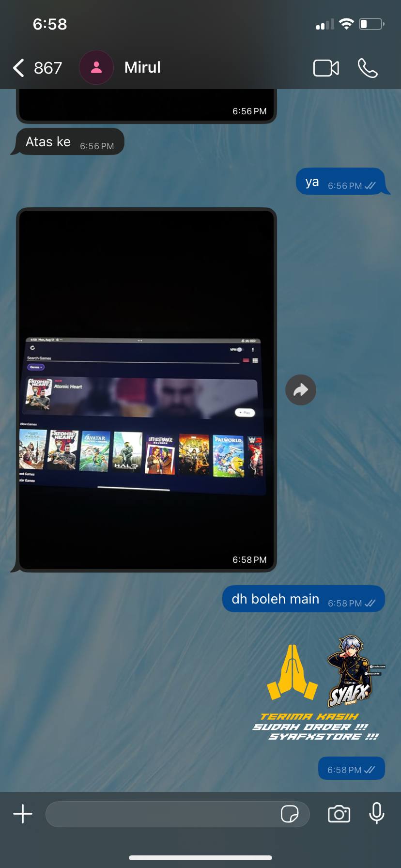Start a voice call with Mirul
This screenshot has width=401, height=868.
[x=368, y=68]
